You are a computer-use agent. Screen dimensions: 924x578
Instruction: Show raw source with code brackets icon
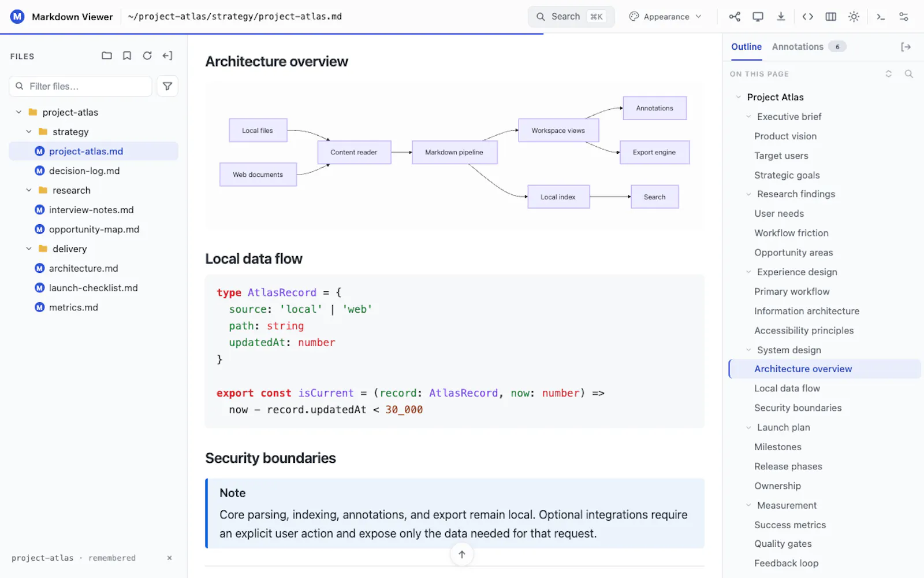click(808, 17)
